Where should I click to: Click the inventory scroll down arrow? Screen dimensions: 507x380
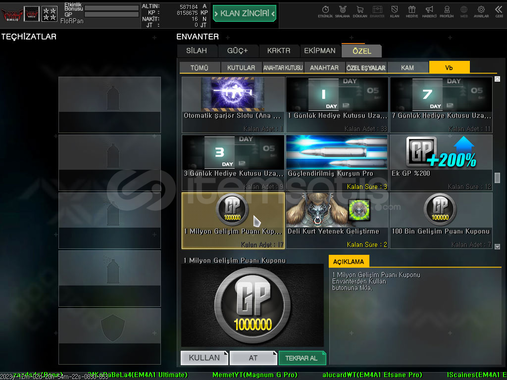click(497, 246)
